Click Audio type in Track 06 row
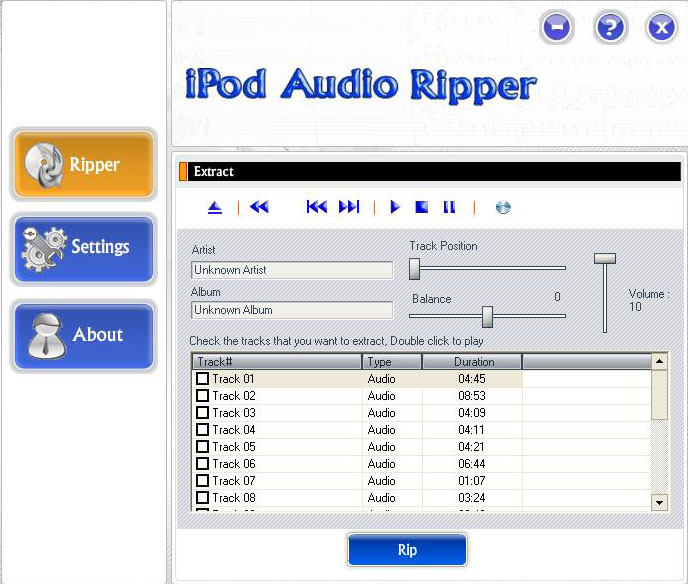Viewport: 688px width, 584px height. click(x=381, y=464)
